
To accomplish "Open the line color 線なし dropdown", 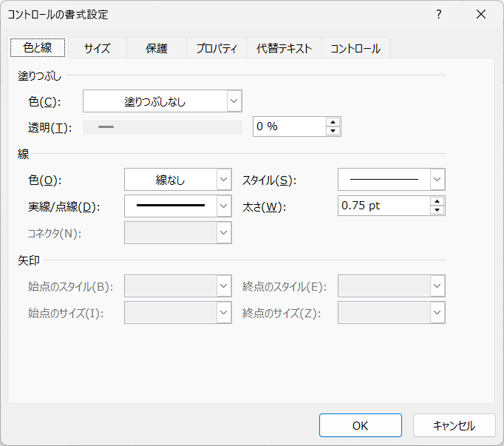I will [x=178, y=179].
